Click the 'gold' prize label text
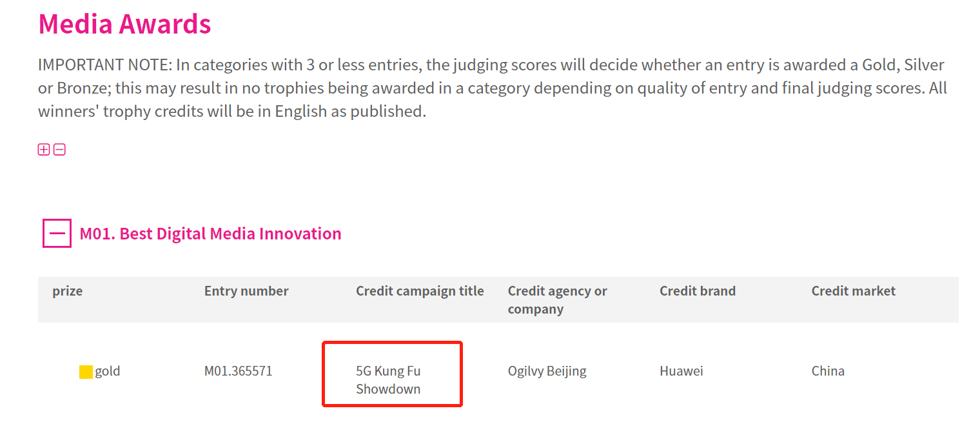Viewport: 980px width, 424px height. coord(108,371)
